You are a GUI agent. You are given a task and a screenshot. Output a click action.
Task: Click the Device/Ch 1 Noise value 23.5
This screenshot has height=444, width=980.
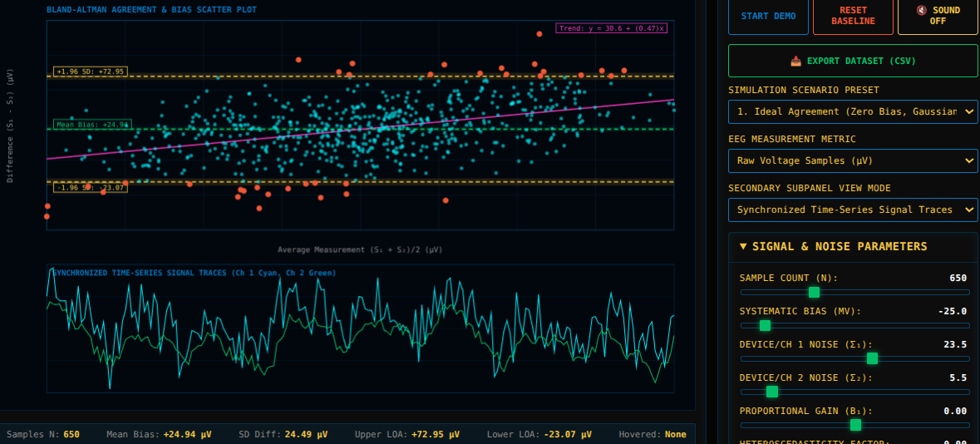tap(955, 344)
